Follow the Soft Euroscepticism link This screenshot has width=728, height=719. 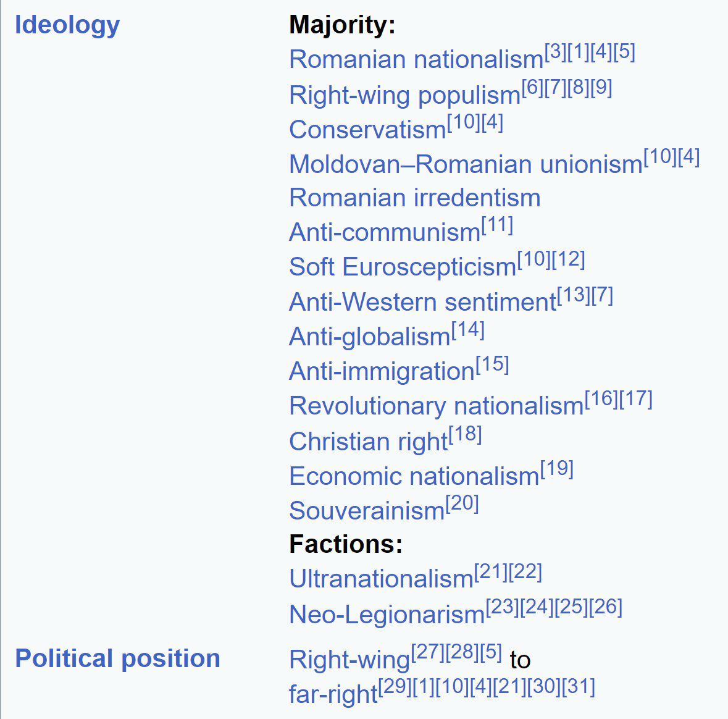click(402, 267)
